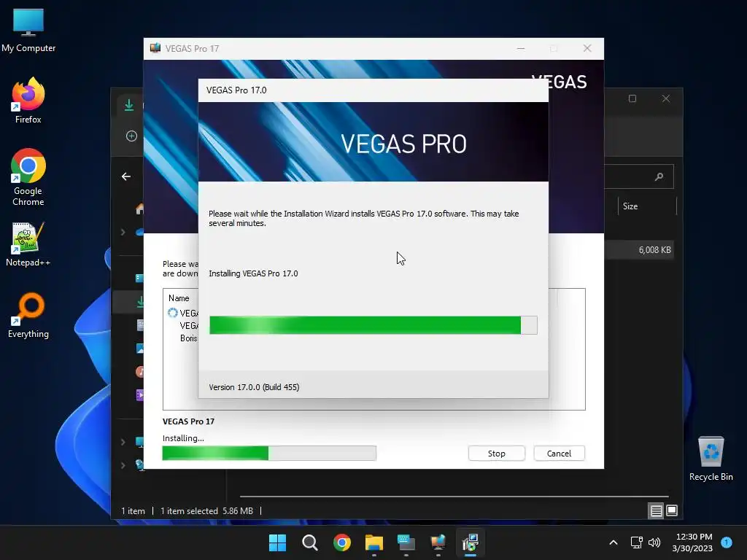The image size is (747, 560).
Task: Switch File Explorer to details view
Action: coord(656,511)
